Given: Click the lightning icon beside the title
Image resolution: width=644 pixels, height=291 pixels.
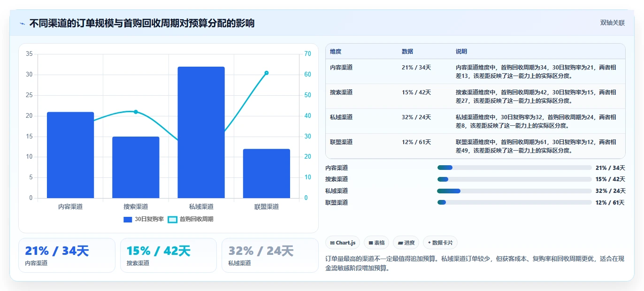Looking at the screenshot, I should pos(22,23).
